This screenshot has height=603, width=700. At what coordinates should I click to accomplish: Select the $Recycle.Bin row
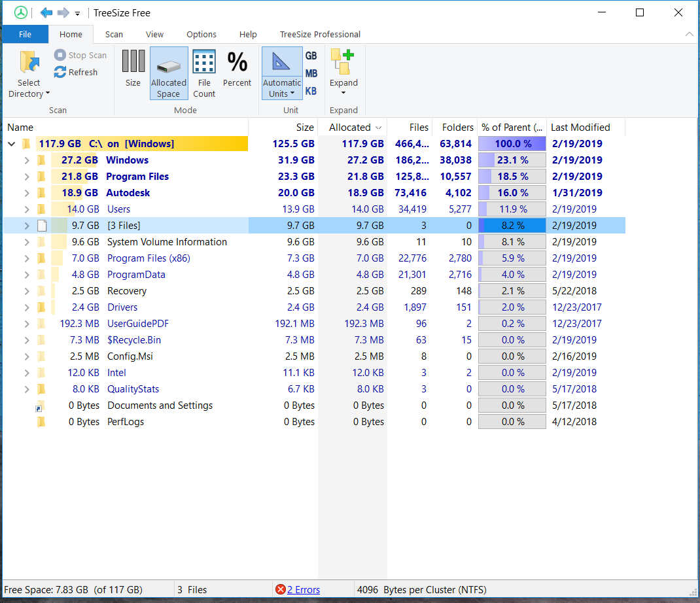click(314, 340)
